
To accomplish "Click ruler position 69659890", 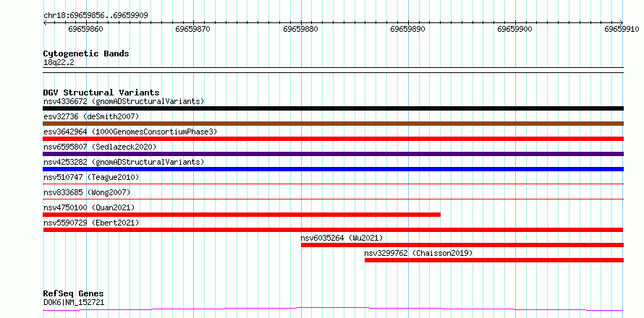I will tap(408, 29).
